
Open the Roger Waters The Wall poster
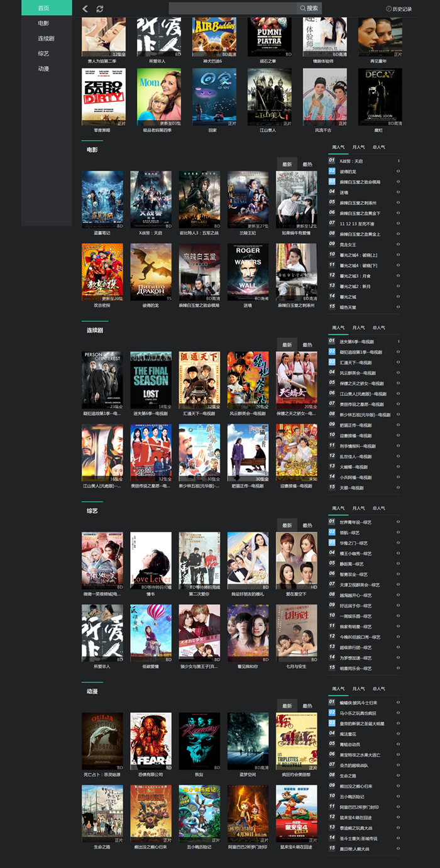[x=248, y=272]
